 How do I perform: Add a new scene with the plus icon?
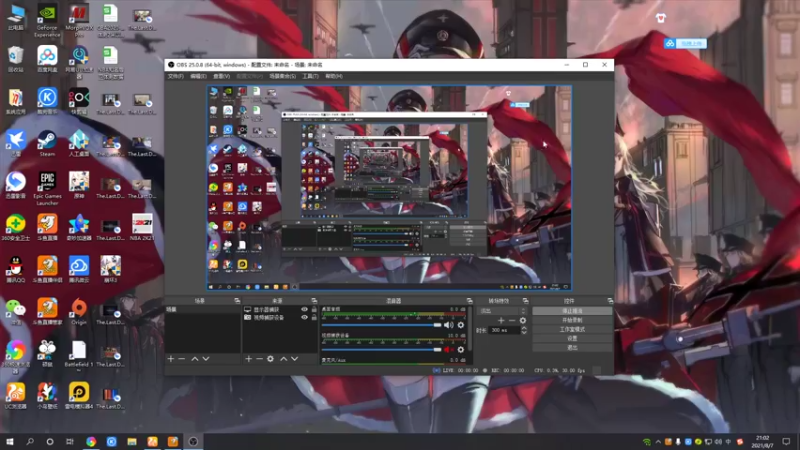171,359
